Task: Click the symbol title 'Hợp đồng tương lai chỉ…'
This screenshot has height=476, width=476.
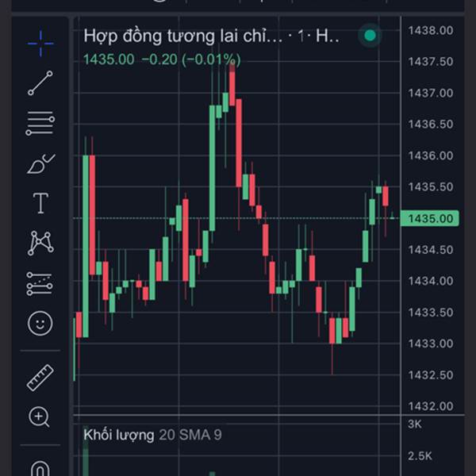Action: click(x=183, y=36)
